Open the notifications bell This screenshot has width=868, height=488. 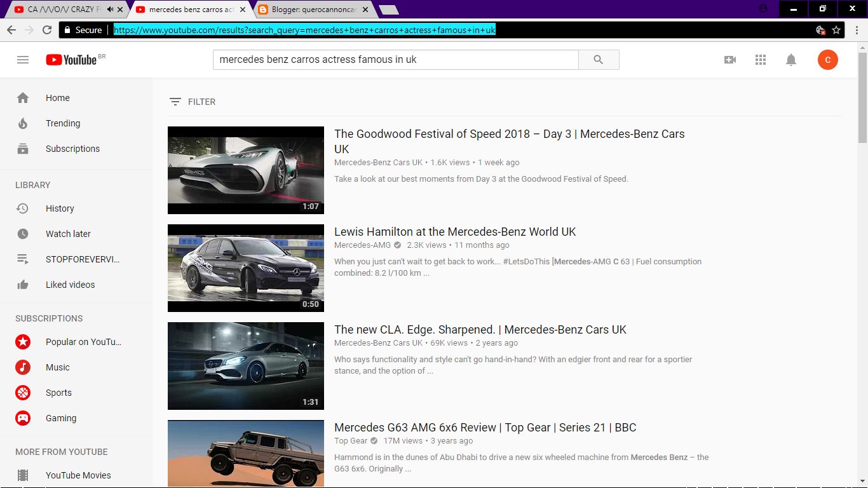pyautogui.click(x=791, y=60)
